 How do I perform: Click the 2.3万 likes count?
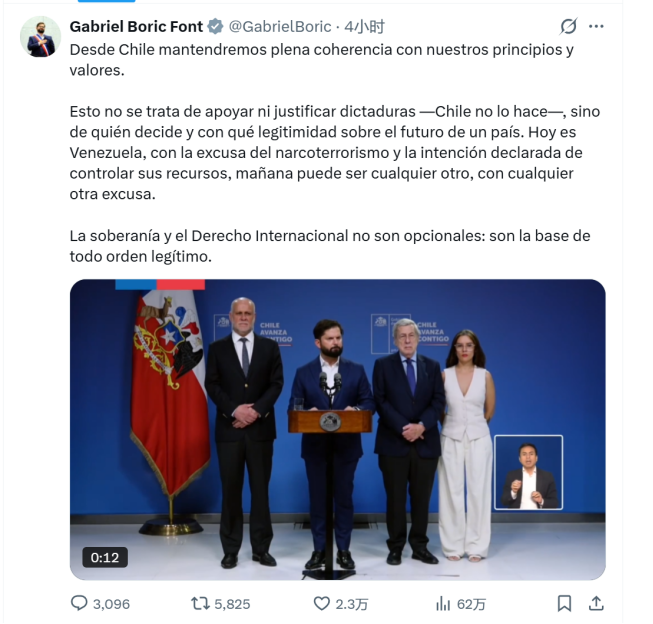pyautogui.click(x=352, y=604)
